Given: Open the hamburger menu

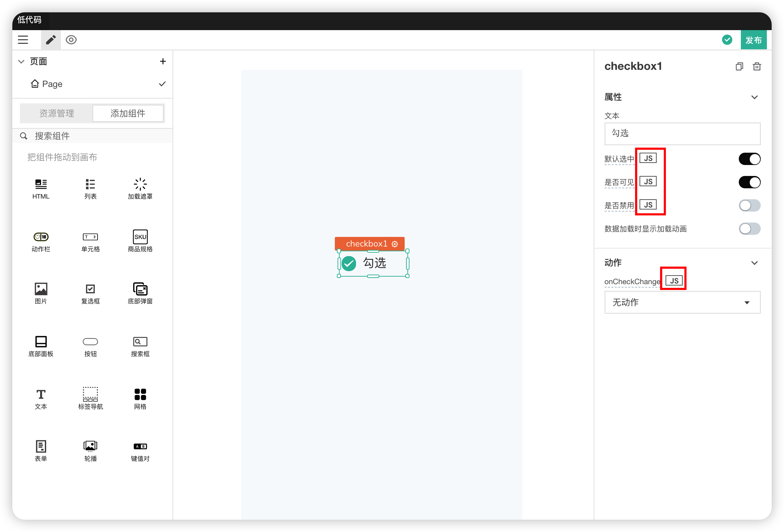Looking at the screenshot, I should click(x=23, y=40).
